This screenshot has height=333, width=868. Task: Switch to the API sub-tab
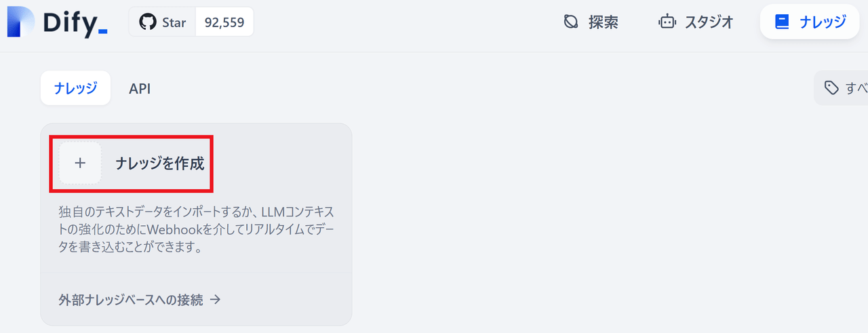pos(140,88)
